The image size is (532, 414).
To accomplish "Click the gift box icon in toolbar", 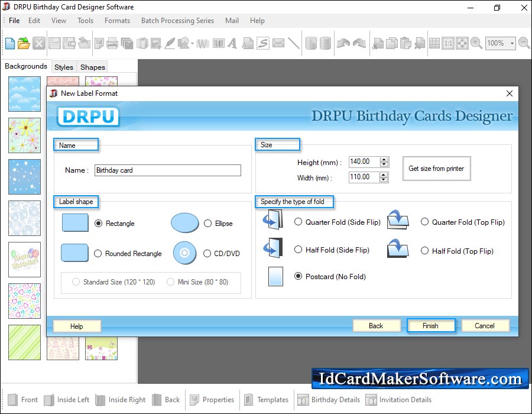I will coord(142,43).
